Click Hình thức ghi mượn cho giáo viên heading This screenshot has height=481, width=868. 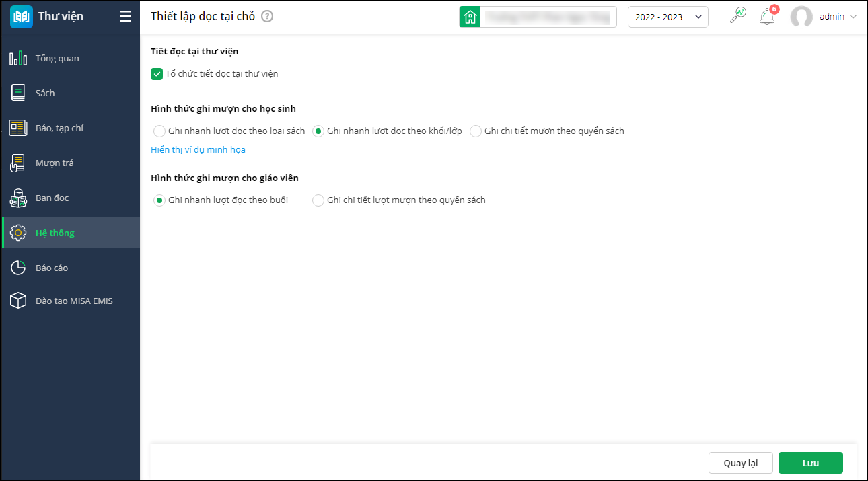click(x=225, y=178)
